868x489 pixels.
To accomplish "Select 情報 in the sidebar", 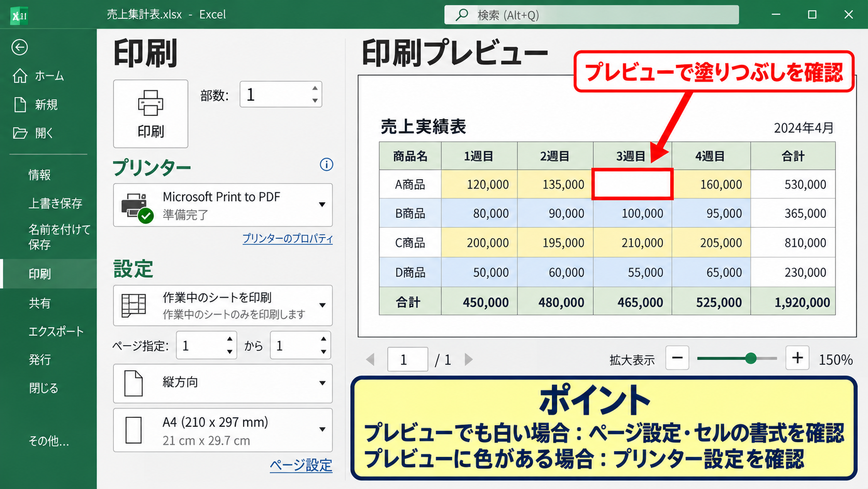I will (x=39, y=175).
